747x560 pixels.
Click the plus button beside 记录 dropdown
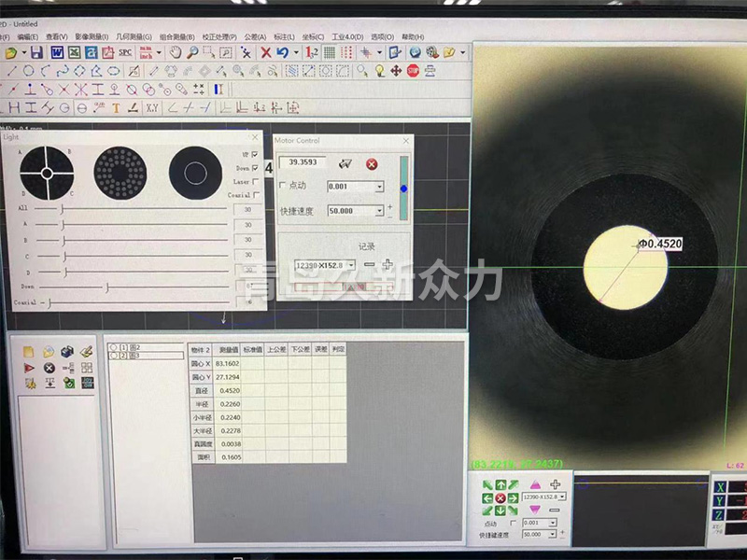pyautogui.click(x=388, y=265)
